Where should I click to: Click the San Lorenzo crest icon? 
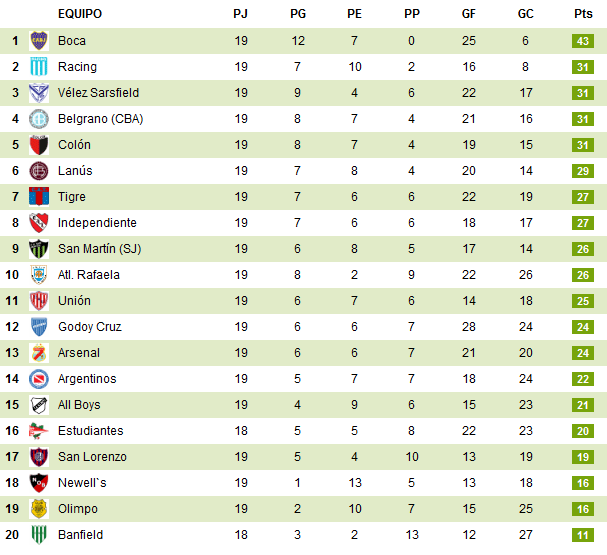coord(40,457)
